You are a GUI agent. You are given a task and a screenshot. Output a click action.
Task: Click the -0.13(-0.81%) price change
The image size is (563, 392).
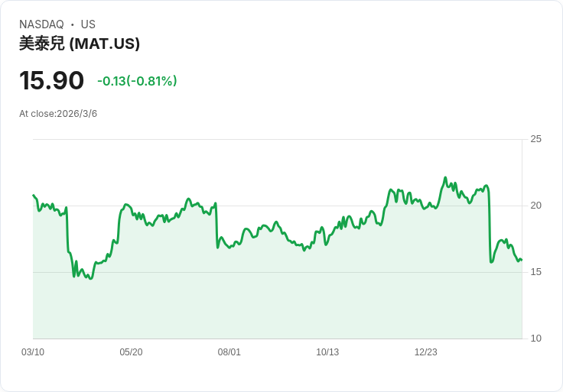point(137,81)
